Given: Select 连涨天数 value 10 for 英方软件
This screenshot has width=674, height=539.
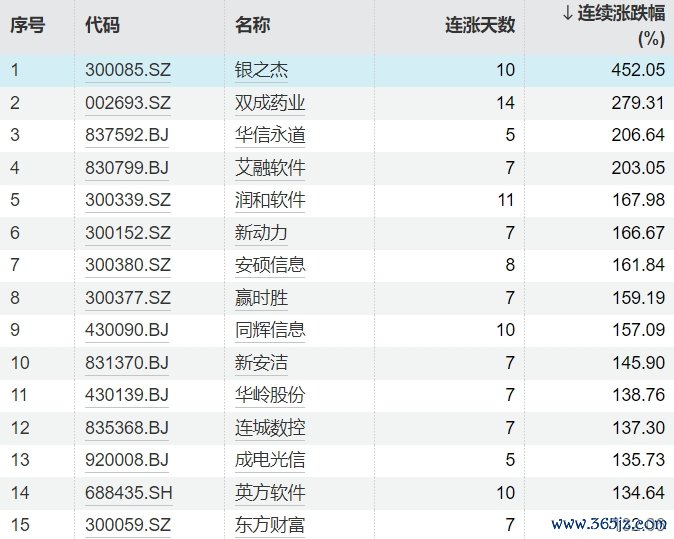Looking at the screenshot, I should tap(506, 493).
